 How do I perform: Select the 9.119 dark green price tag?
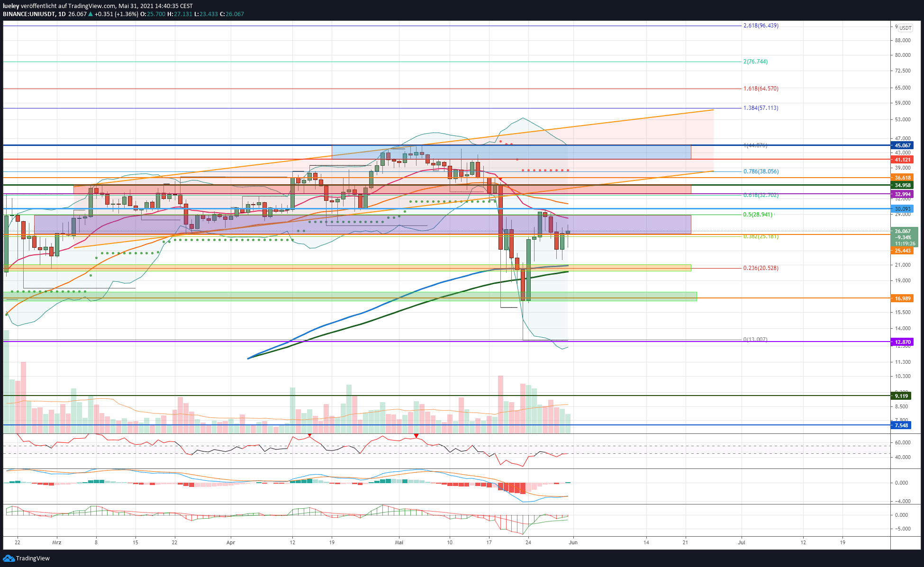tap(901, 396)
